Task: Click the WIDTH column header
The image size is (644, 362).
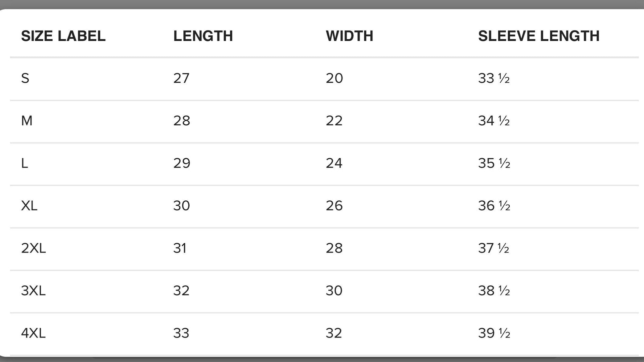Action: [x=349, y=36]
